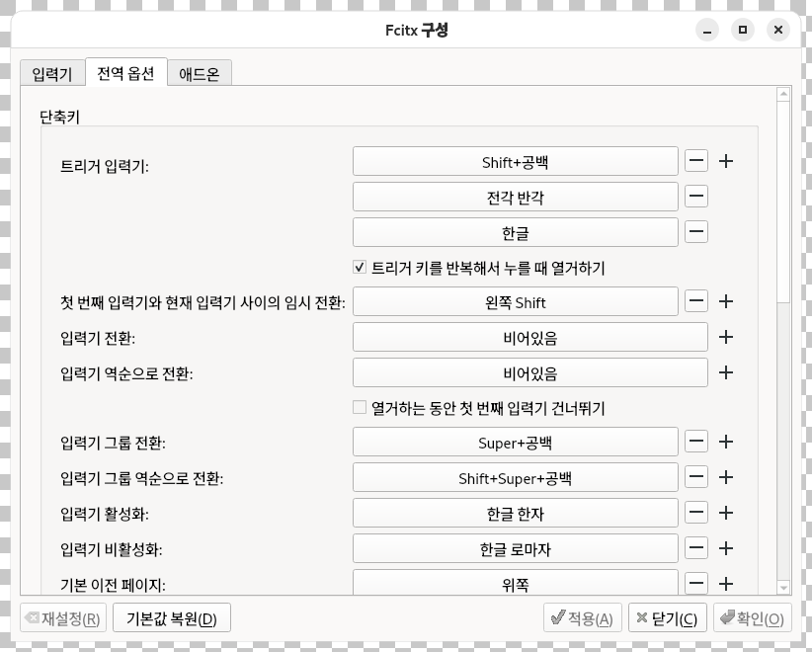Select the 전역 옵션 tab
812x652 pixels.
pos(125,72)
